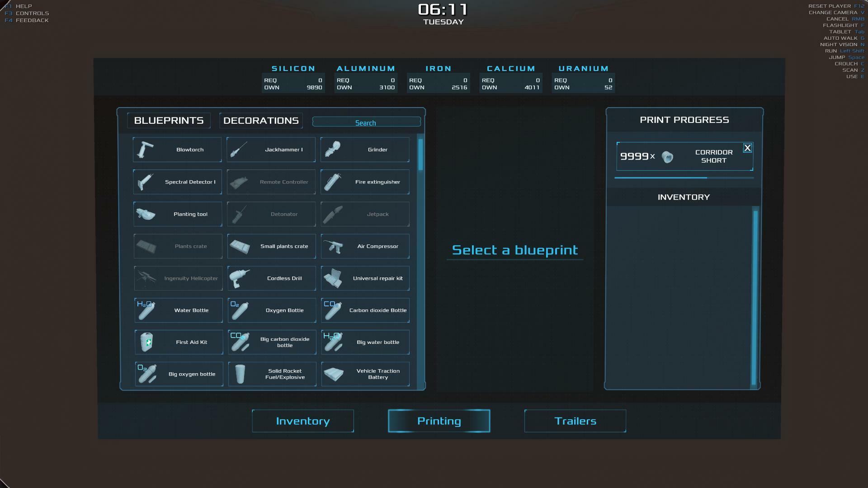Select the Spectral Detector I icon
Viewport: 868px width, 488px height.
click(x=145, y=182)
